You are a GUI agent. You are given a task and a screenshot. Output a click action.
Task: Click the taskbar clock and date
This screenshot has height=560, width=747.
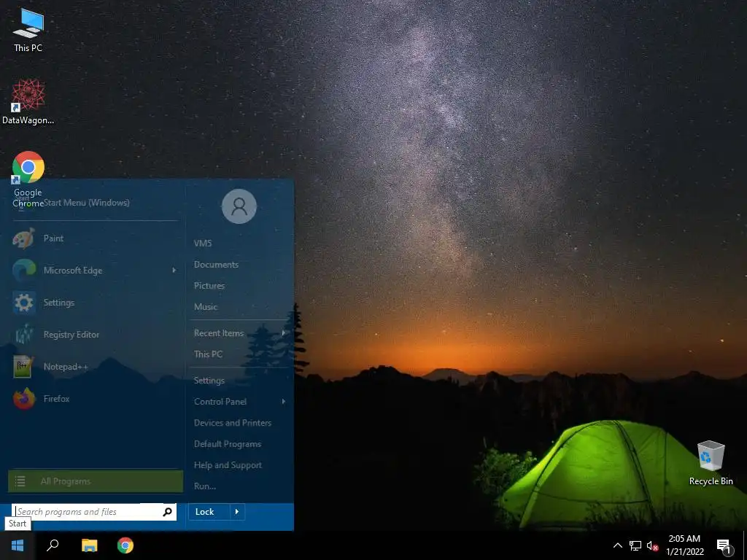pyautogui.click(x=684, y=545)
